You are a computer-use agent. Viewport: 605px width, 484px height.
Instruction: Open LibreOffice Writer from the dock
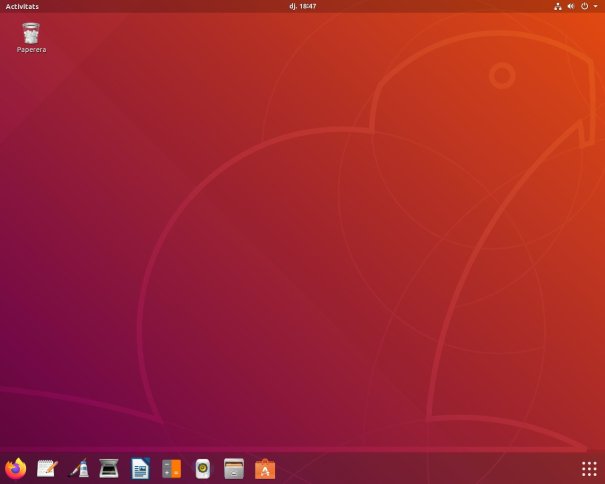coord(140,469)
